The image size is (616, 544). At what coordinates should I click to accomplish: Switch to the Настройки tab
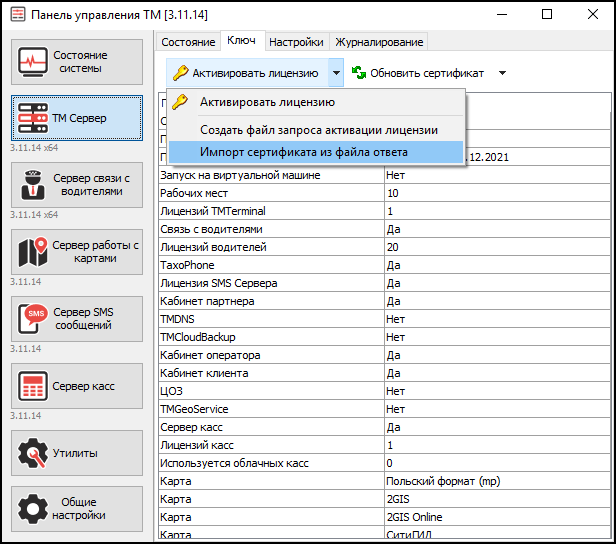click(296, 42)
